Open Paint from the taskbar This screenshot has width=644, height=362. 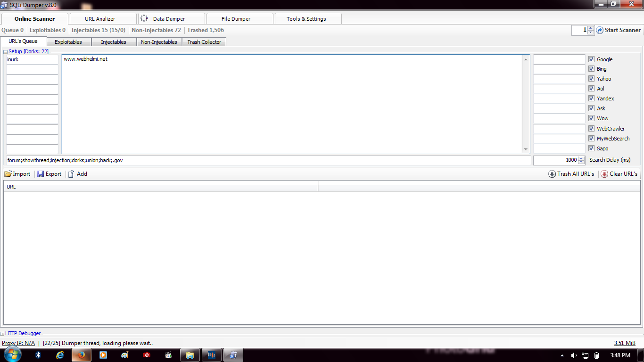pos(124,355)
